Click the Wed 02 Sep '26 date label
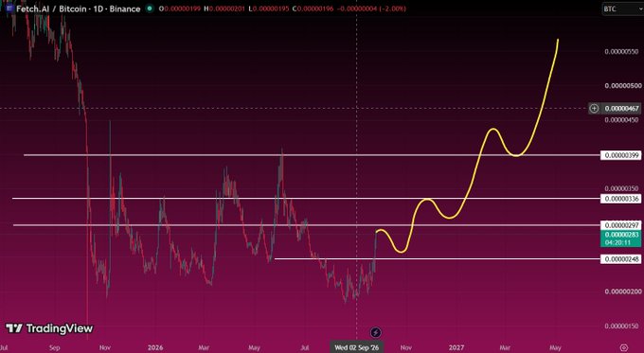 [356, 347]
